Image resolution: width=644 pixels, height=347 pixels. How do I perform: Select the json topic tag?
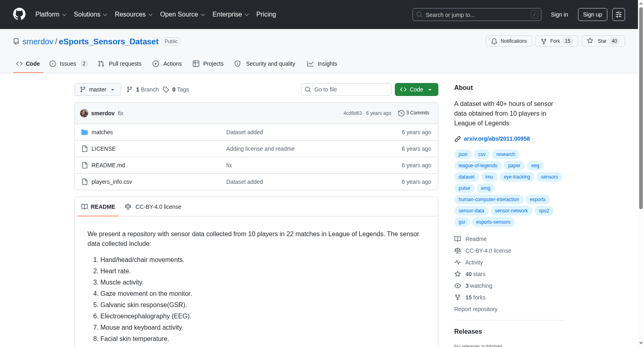tap(463, 154)
